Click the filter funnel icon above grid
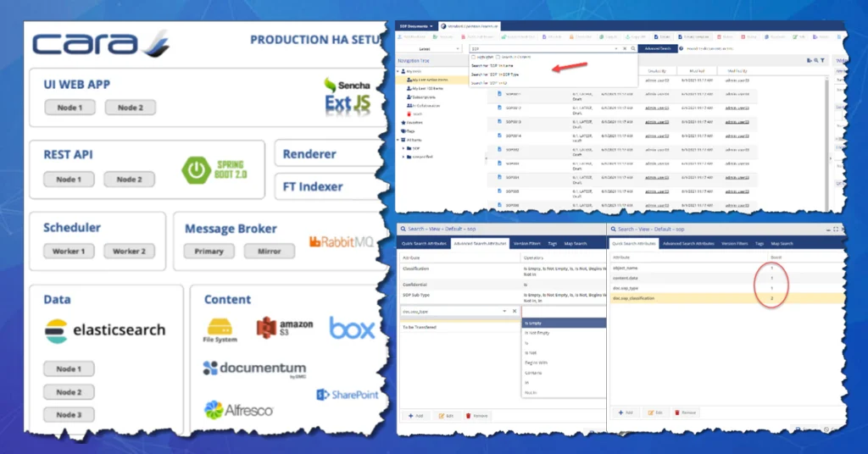The image size is (868, 454). point(822,60)
